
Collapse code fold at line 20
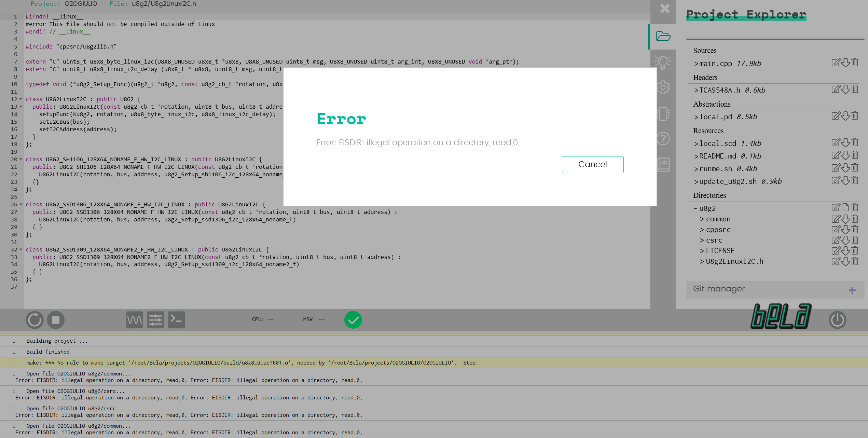point(21,159)
